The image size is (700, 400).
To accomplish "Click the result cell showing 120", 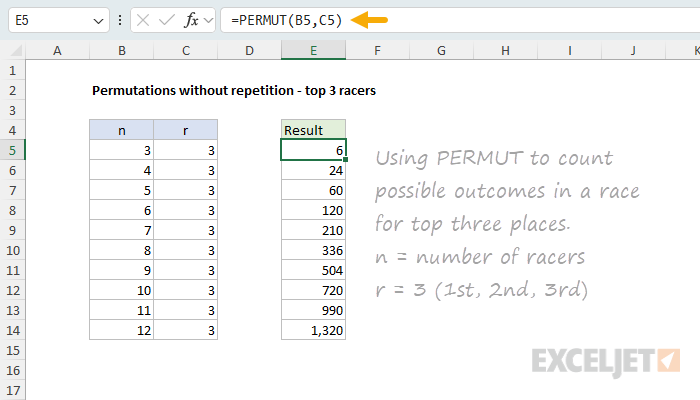I will pos(313,210).
